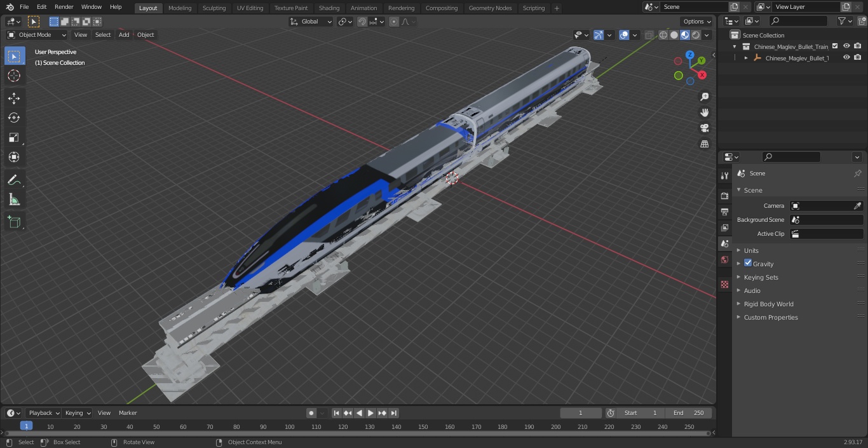The width and height of the screenshot is (868, 448).
Task: Open the World properties tab
Action: pyautogui.click(x=724, y=260)
